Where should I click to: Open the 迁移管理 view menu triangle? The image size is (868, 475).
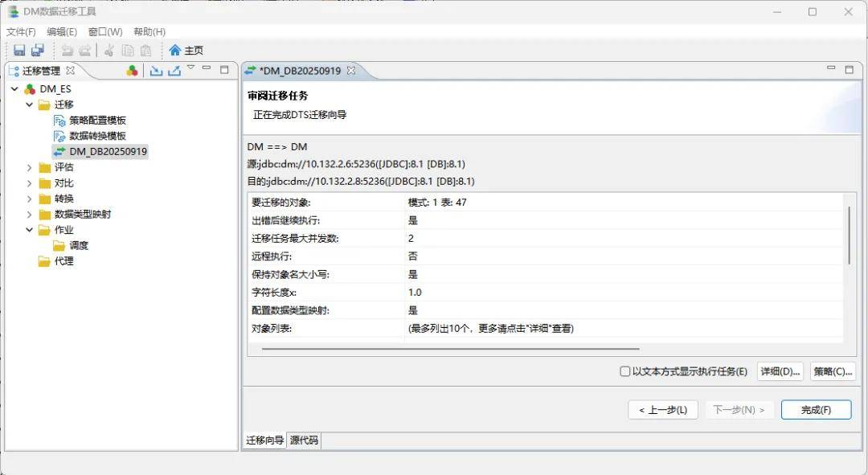point(191,67)
